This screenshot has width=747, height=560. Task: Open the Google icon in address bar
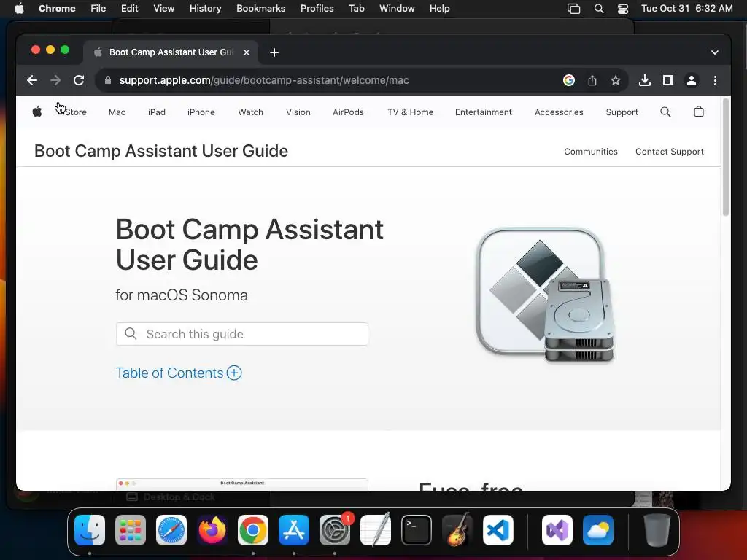(569, 80)
